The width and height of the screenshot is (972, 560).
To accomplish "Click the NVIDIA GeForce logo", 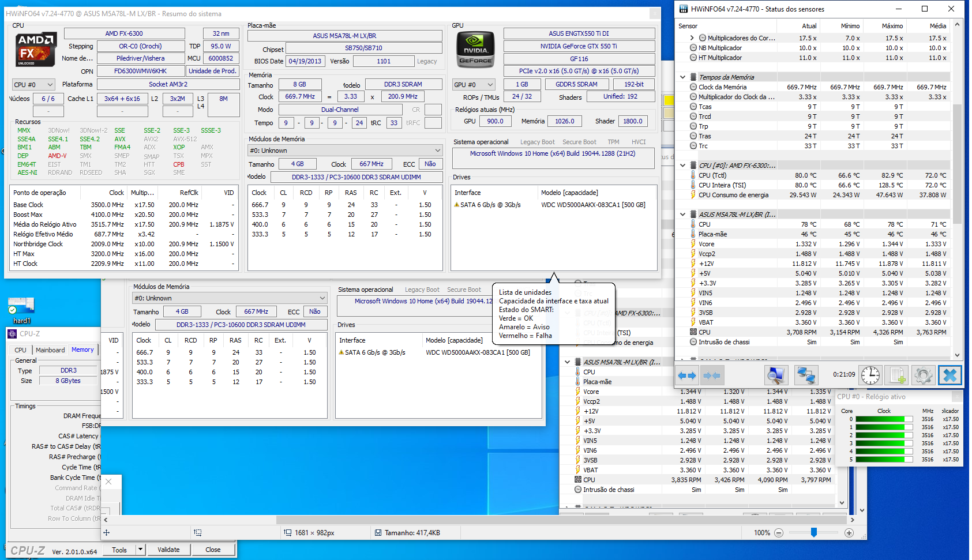I will (x=475, y=49).
